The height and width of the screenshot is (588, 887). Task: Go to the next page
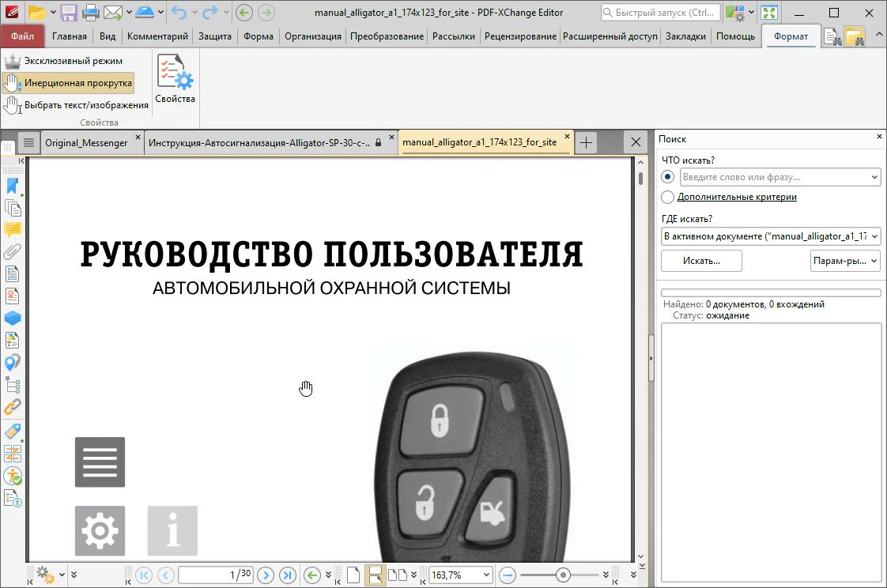pyautogui.click(x=266, y=575)
